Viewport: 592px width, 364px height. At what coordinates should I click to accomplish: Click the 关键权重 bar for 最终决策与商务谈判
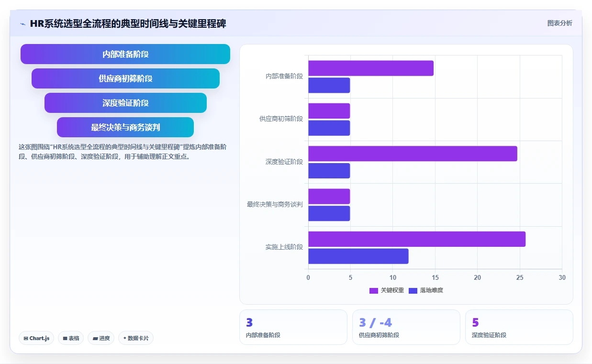329,197
